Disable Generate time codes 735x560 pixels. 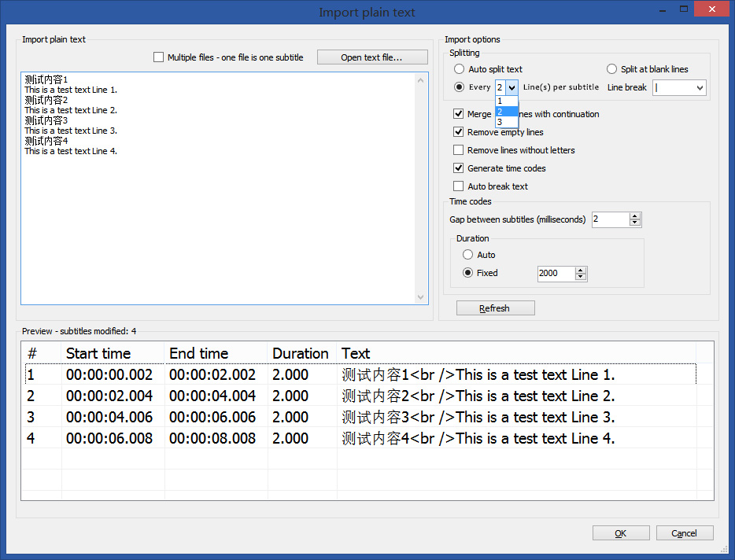(x=459, y=168)
